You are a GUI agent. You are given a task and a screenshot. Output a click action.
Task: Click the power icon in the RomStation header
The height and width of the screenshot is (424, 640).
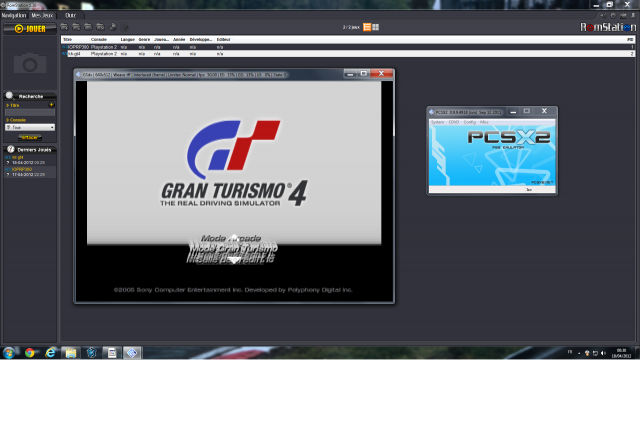tap(613, 16)
